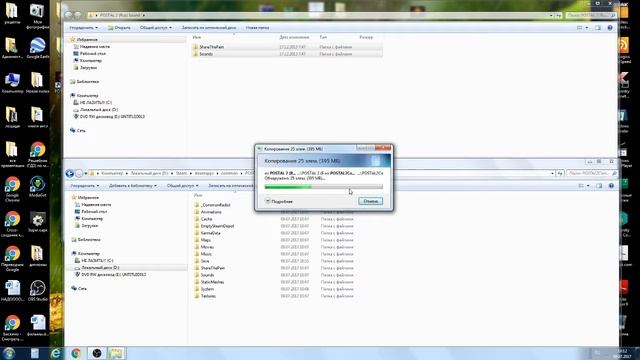Open the Windows Start button

9,353
